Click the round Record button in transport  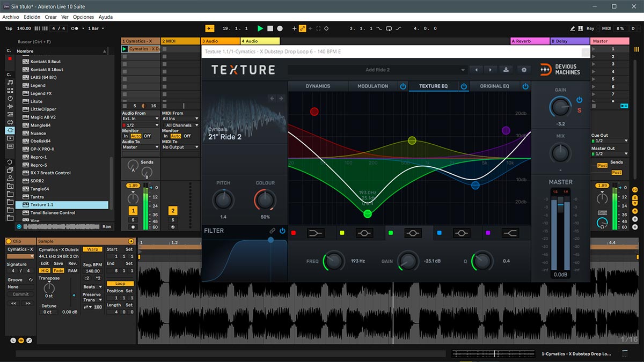pos(280,28)
